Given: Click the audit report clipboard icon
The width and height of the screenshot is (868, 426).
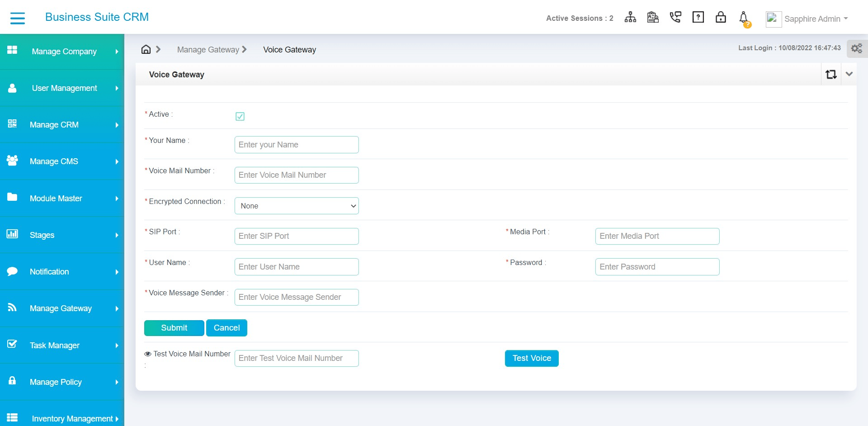Looking at the screenshot, I should coord(653,17).
